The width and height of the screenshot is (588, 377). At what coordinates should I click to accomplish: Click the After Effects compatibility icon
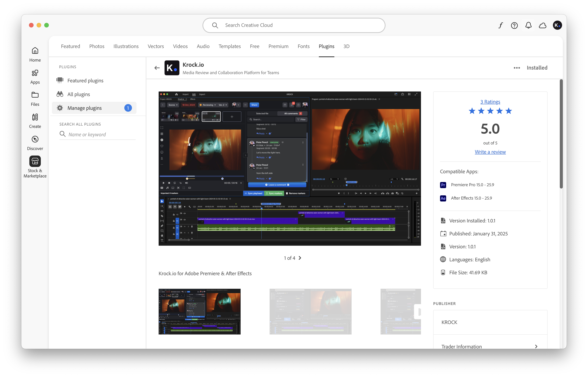point(443,198)
